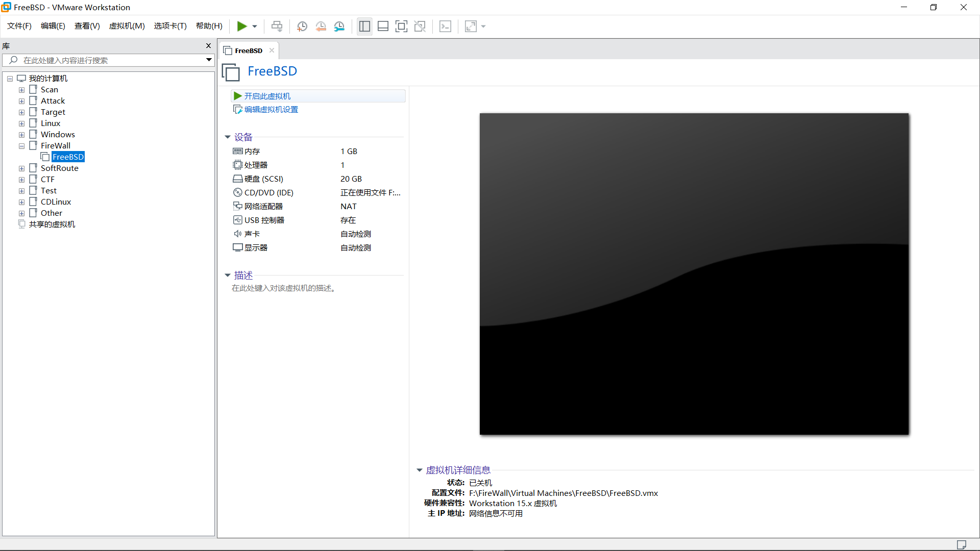The height and width of the screenshot is (551, 980).
Task: Send Ctrl+Alt+Del to the guest
Action: pos(276,26)
